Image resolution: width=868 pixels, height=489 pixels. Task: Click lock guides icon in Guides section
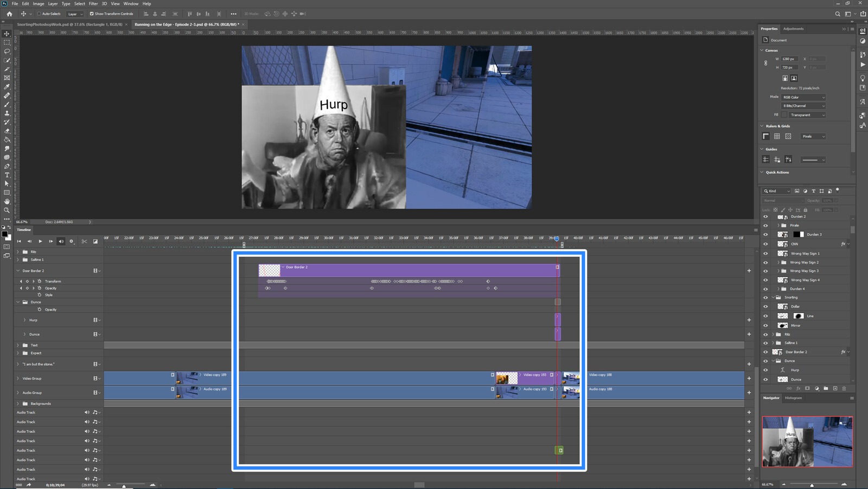coord(777,160)
